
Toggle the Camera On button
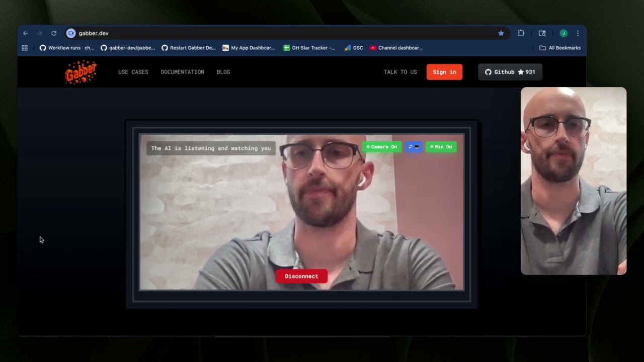pyautogui.click(x=382, y=147)
